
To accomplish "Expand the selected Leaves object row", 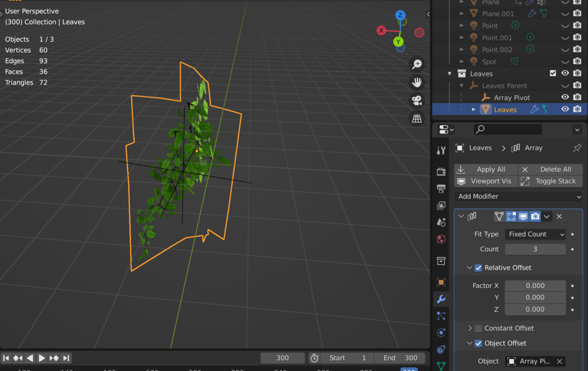I will [474, 109].
